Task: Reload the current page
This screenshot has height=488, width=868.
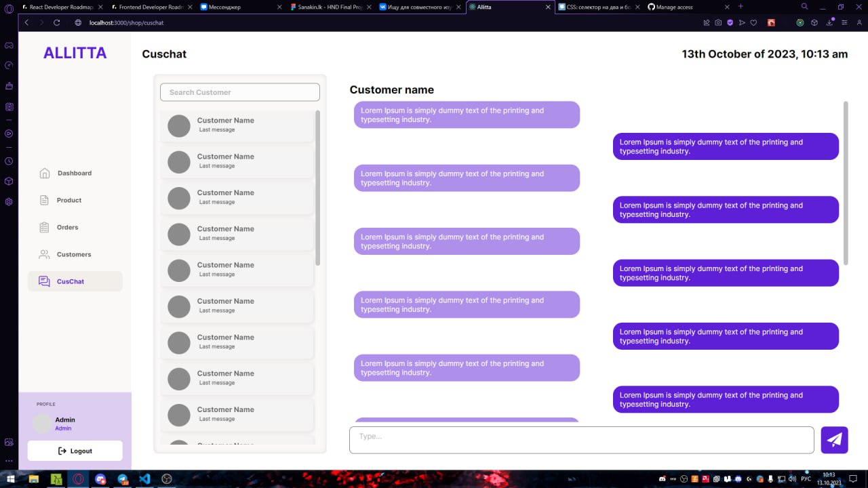Action: click(x=57, y=22)
